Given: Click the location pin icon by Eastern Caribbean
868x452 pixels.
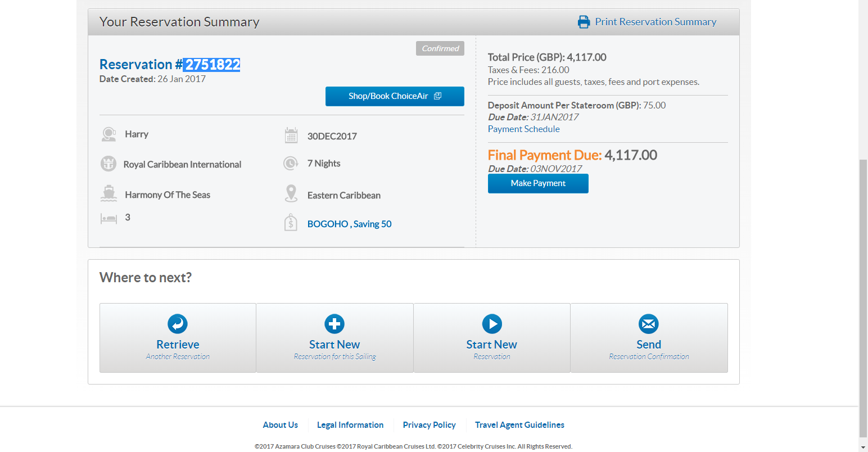Looking at the screenshot, I should pyautogui.click(x=291, y=193).
